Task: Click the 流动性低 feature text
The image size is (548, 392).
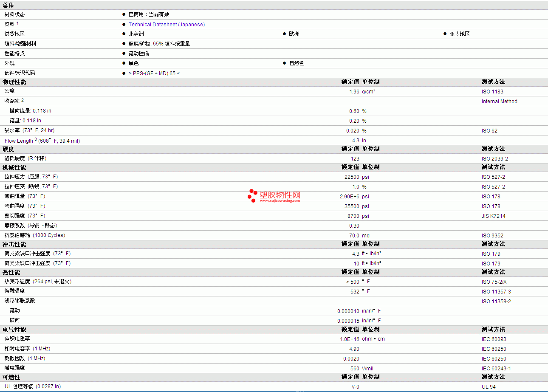Action: click(139, 54)
